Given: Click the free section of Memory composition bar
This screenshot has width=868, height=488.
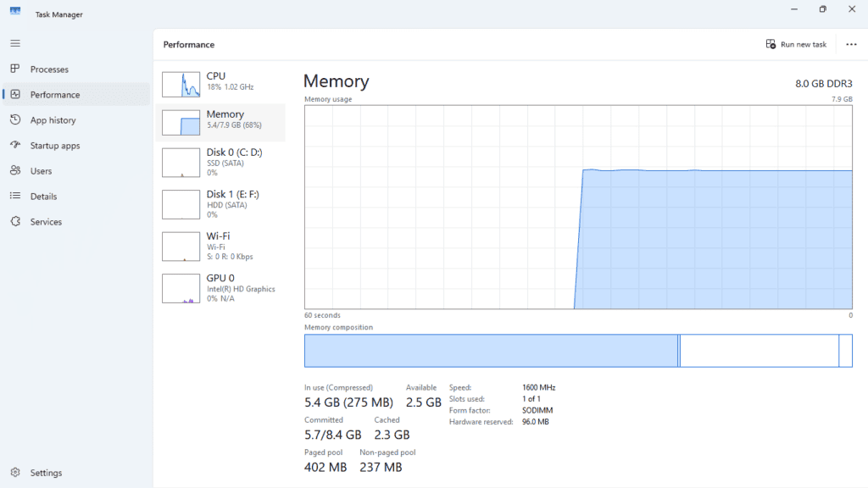Looking at the screenshot, I should click(x=846, y=350).
